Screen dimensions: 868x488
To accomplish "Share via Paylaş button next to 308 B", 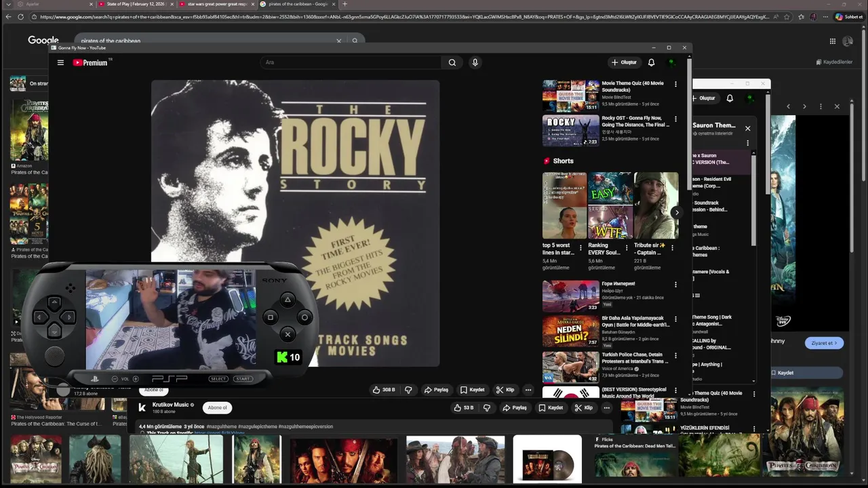I will pos(436,390).
